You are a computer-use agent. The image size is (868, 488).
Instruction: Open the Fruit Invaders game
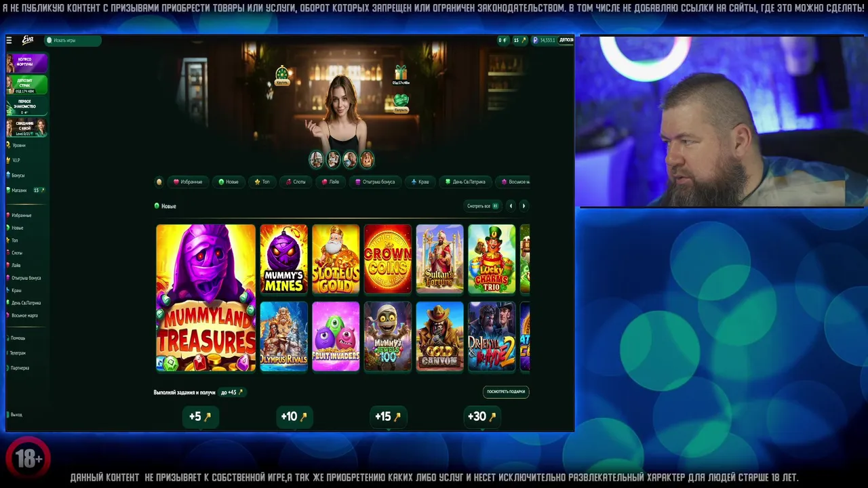pos(336,336)
